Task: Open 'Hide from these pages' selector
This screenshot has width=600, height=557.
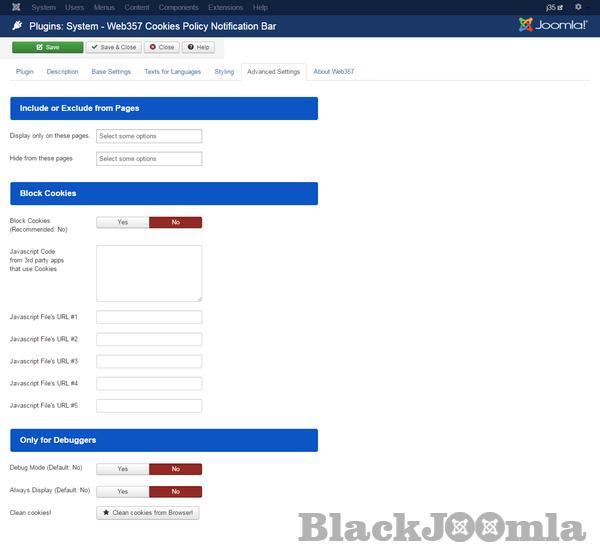Action: pos(149,159)
